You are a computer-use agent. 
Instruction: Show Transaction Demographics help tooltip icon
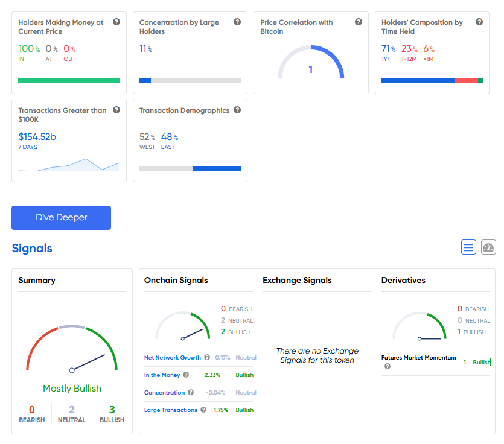click(237, 110)
